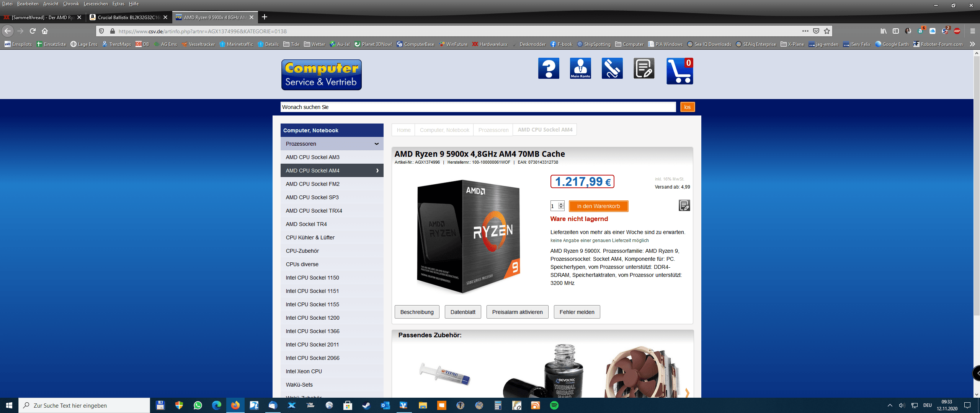Viewport: 980px width, 413px height.
Task: Open the notepad wishlist icon in header
Action: click(644, 68)
